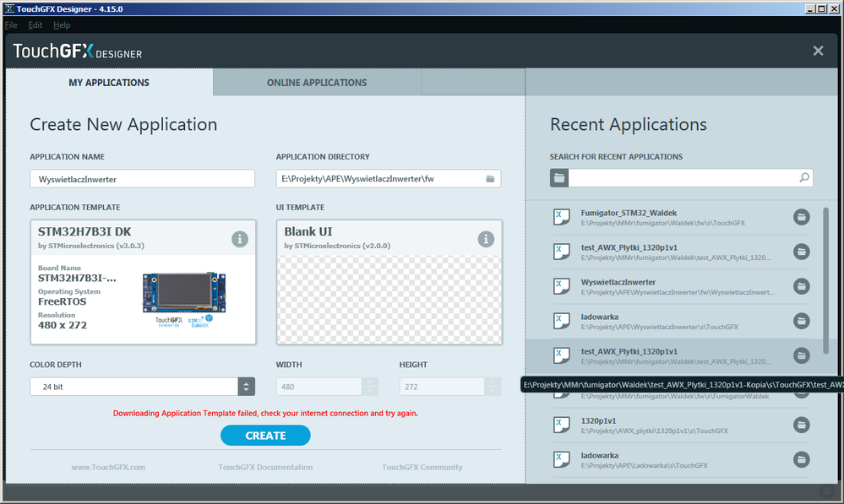Show info for Blank UI template

[x=486, y=239]
